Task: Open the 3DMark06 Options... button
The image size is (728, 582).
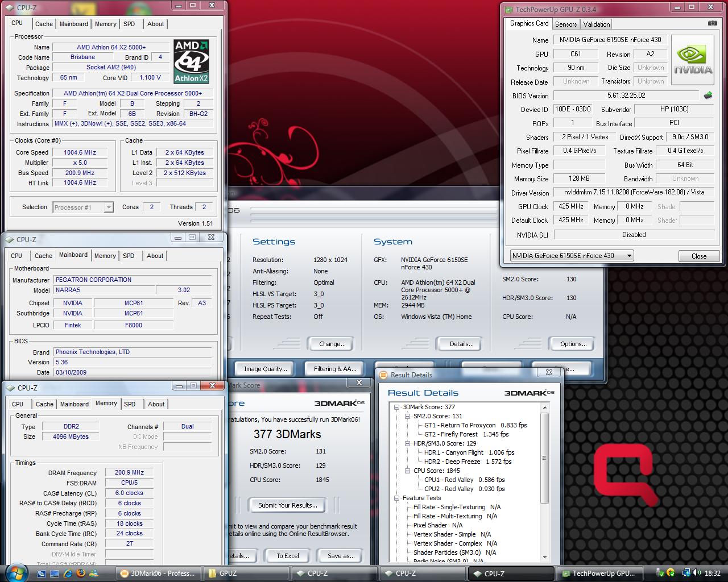Action: 573,344
